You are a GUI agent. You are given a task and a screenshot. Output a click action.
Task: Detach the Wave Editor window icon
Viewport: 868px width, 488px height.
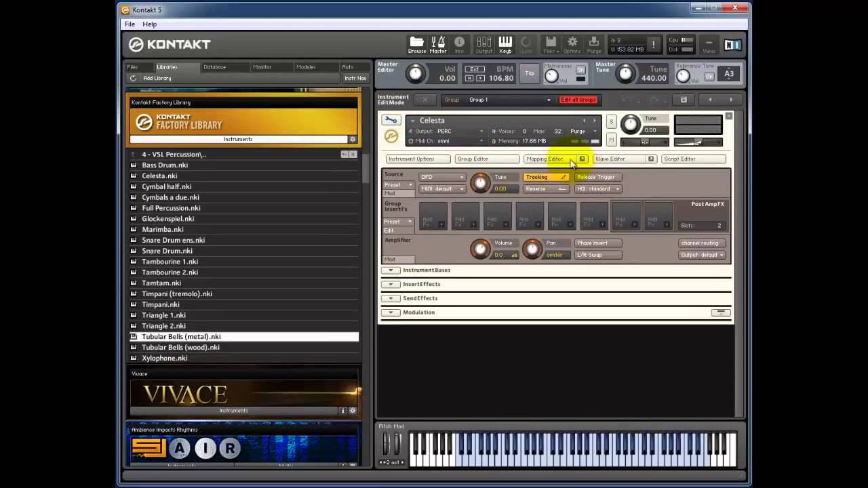[x=651, y=159]
